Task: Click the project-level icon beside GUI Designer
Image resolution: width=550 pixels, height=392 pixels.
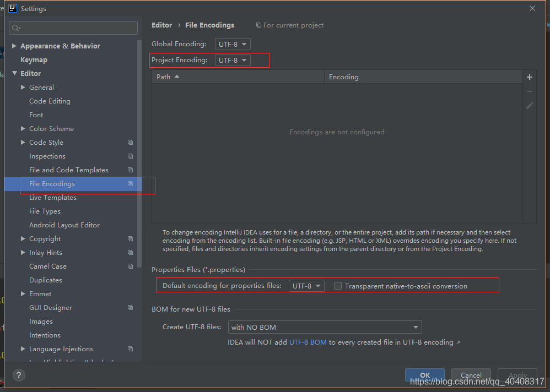Action: [x=130, y=308]
